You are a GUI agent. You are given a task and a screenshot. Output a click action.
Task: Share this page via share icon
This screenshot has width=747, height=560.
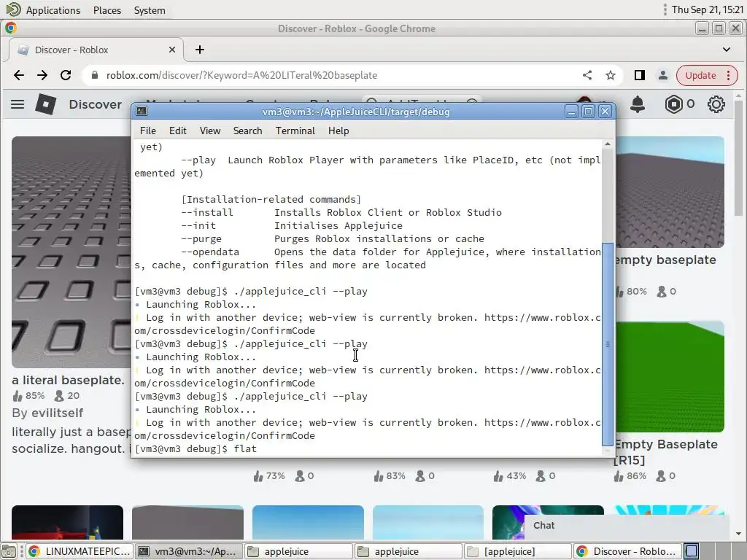tap(587, 75)
